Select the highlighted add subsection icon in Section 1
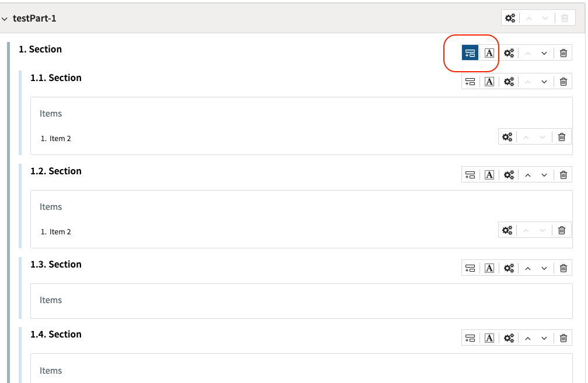This screenshot has height=383, width=588. pyautogui.click(x=471, y=52)
